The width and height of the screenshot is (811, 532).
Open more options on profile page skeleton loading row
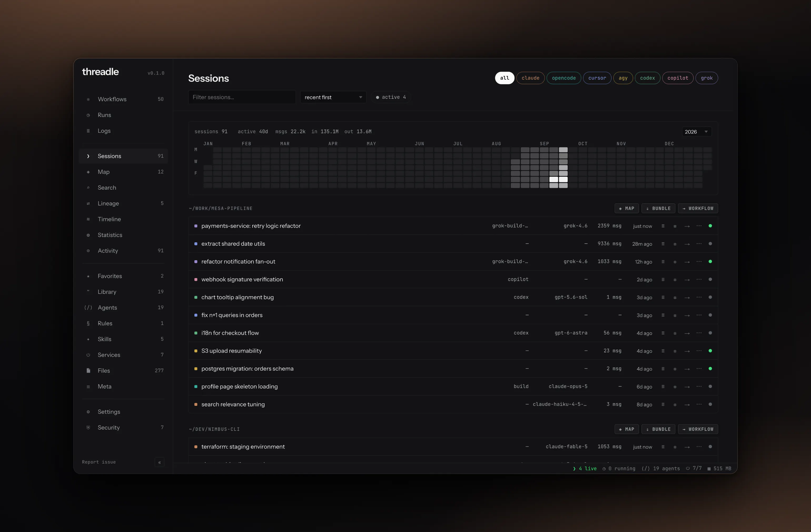click(x=699, y=386)
